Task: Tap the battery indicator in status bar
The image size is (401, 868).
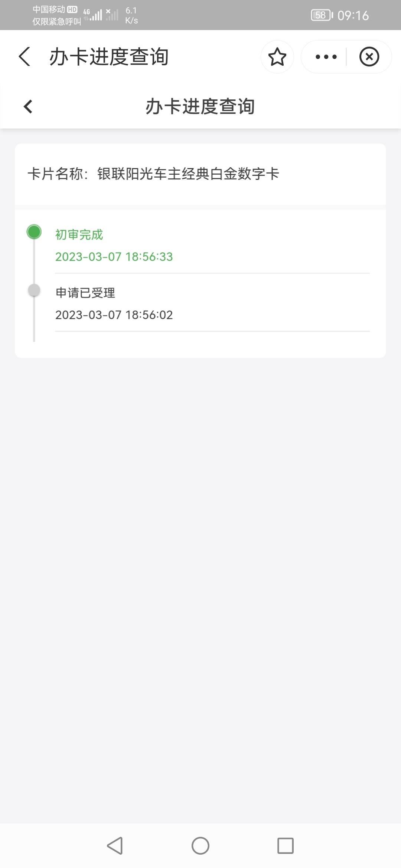Action: click(x=322, y=15)
